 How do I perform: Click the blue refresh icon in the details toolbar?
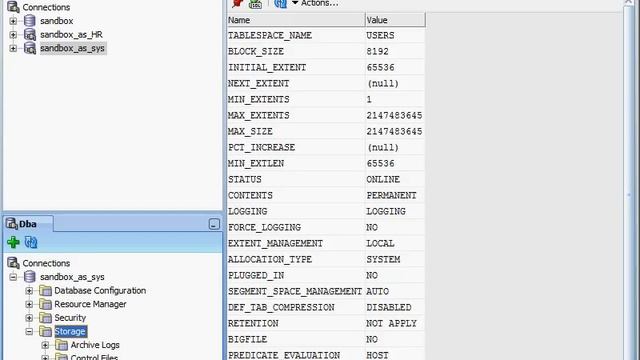click(280, 3)
